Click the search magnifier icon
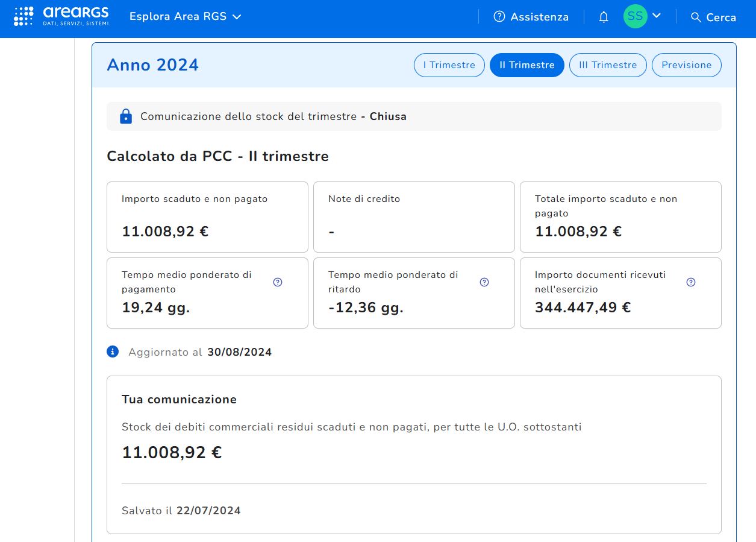This screenshot has height=542, width=756. click(x=696, y=17)
